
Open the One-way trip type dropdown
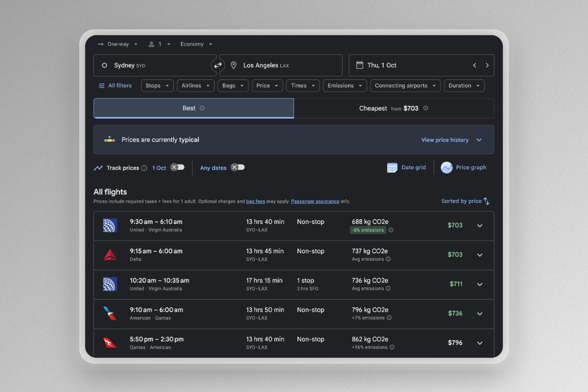[x=118, y=44]
